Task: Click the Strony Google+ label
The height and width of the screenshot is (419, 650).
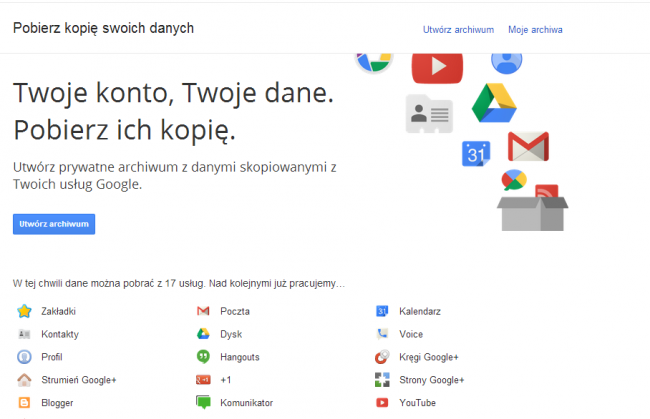Action: (432, 380)
